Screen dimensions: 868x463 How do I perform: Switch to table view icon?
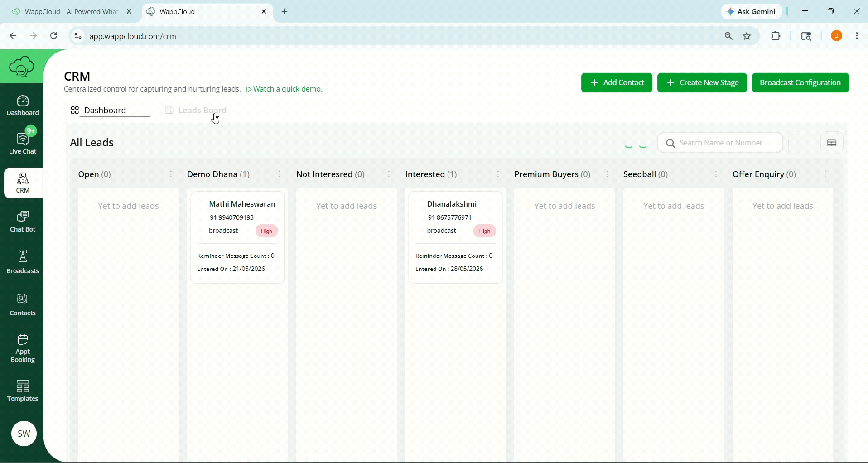coord(832,144)
